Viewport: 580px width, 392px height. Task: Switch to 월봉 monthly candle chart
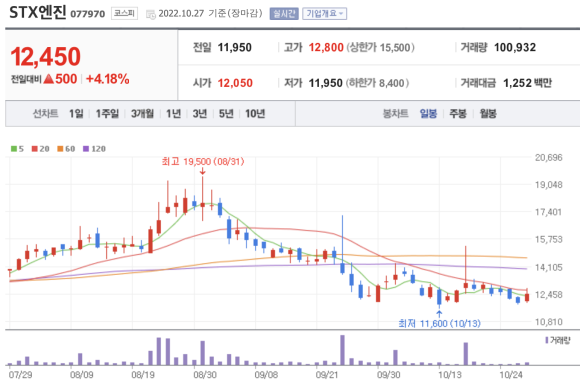(x=488, y=114)
